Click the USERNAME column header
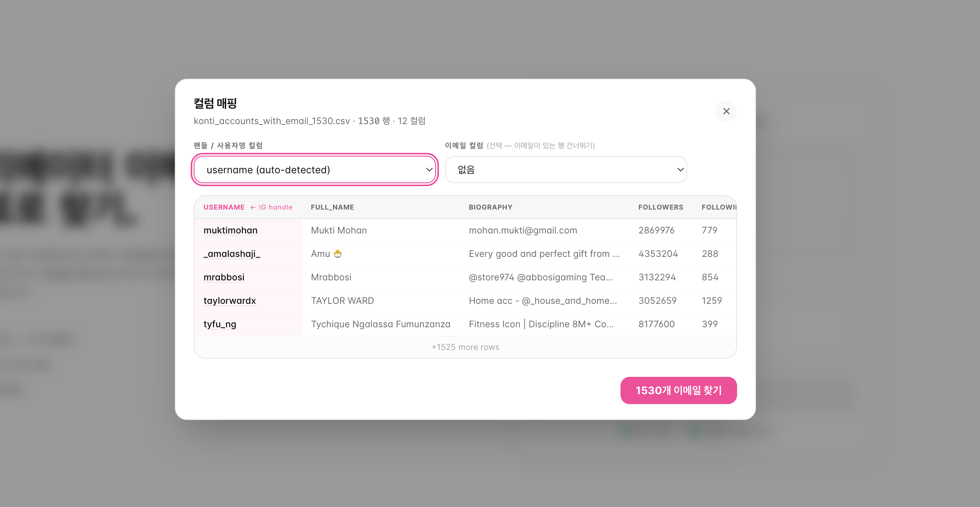The height and width of the screenshot is (507, 980). point(224,207)
